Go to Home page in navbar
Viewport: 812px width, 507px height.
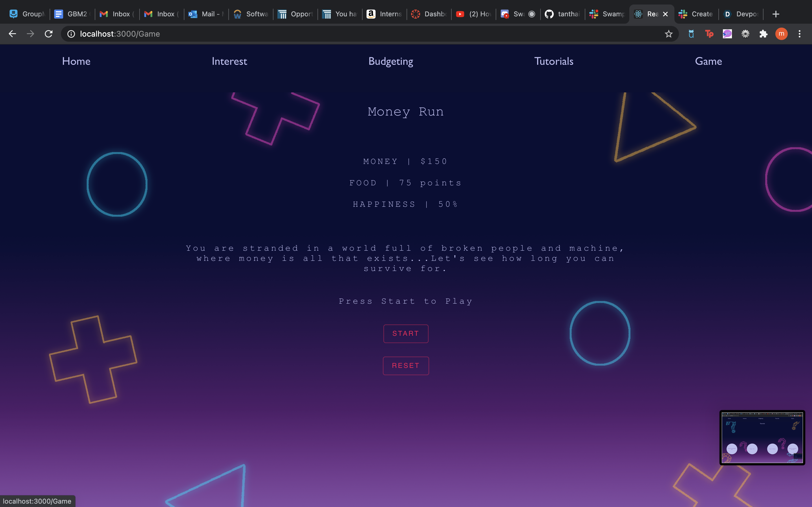tap(76, 61)
